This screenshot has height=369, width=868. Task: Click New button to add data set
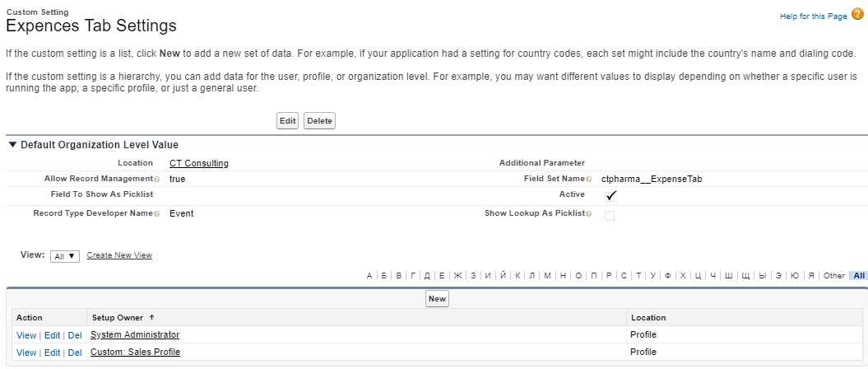436,299
